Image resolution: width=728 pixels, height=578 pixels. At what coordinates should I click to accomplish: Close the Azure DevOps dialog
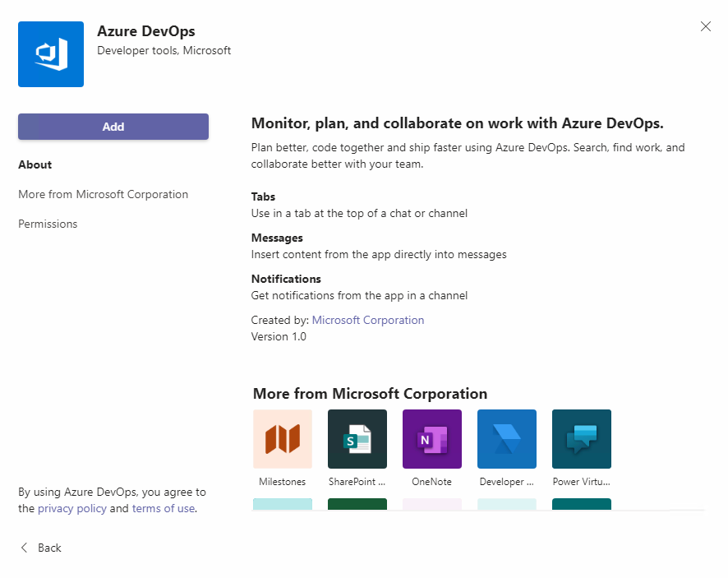point(705,26)
